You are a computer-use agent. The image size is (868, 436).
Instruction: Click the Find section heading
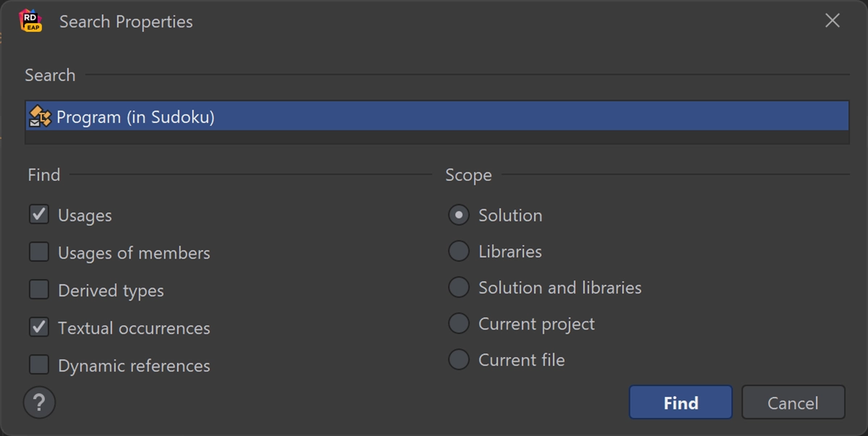tap(43, 175)
